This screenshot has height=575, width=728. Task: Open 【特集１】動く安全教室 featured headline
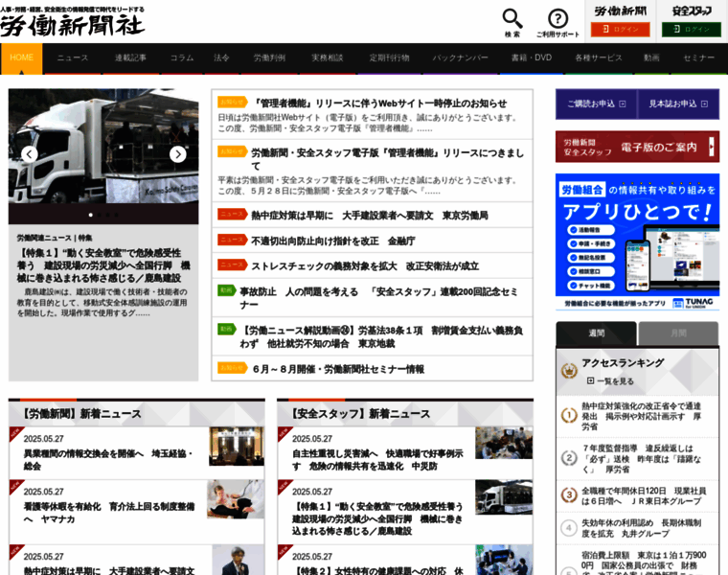point(103,265)
